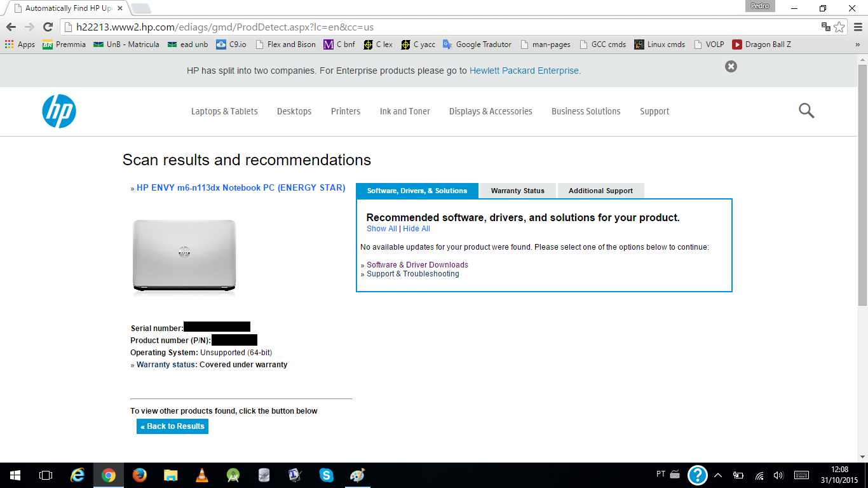Open the HP ENVY m6-n113dx product link
This screenshot has height=488, width=868.
[x=241, y=188]
